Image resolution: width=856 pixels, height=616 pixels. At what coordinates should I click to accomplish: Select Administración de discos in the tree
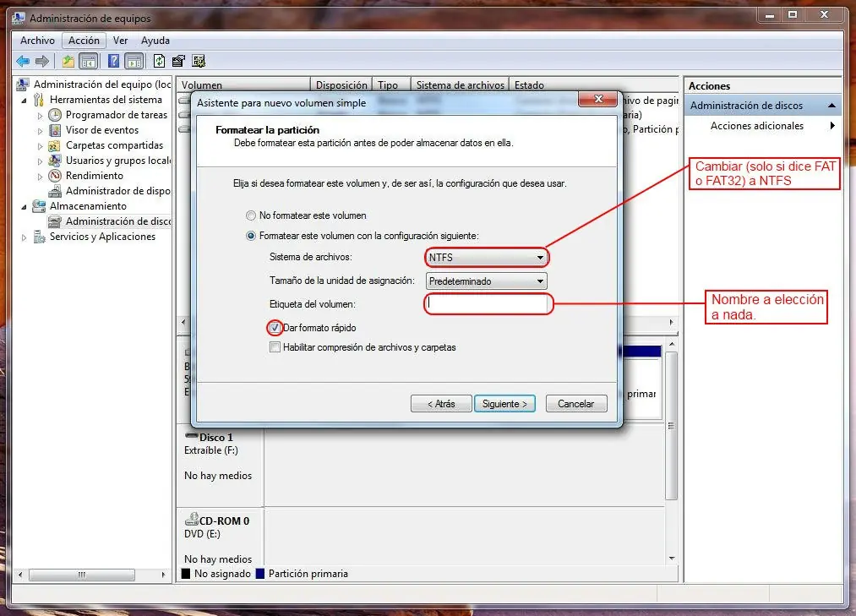118,221
